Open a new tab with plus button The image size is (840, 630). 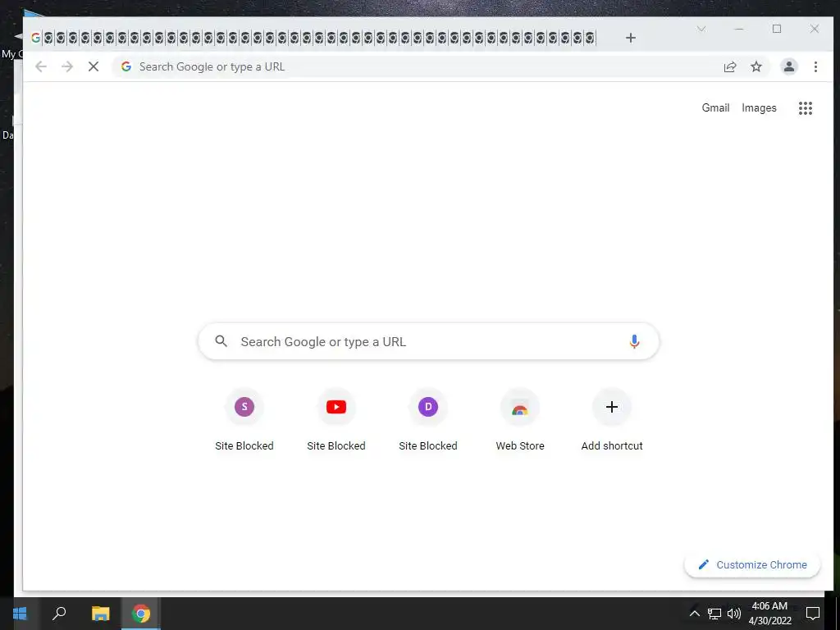[x=631, y=38]
